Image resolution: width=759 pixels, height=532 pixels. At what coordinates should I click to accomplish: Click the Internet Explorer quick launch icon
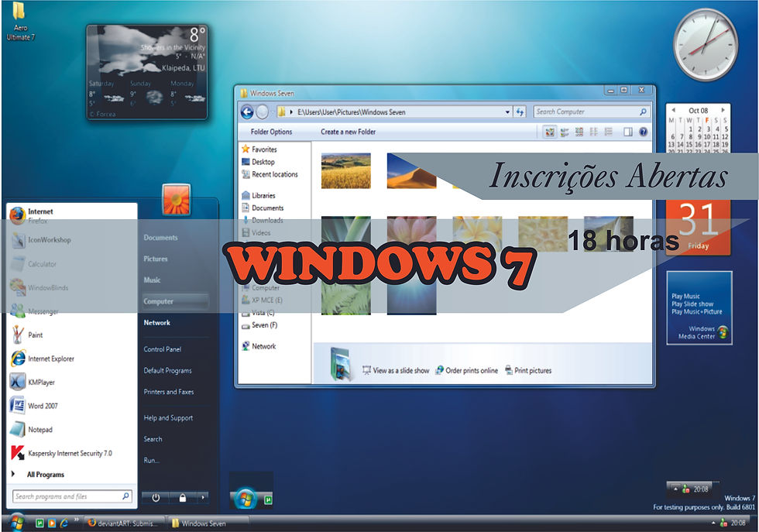coord(64,523)
